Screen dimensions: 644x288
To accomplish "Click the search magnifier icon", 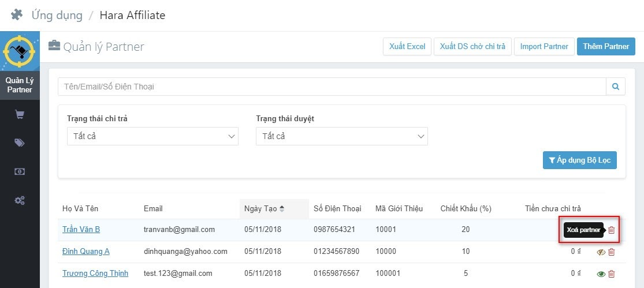I will 616,87.
